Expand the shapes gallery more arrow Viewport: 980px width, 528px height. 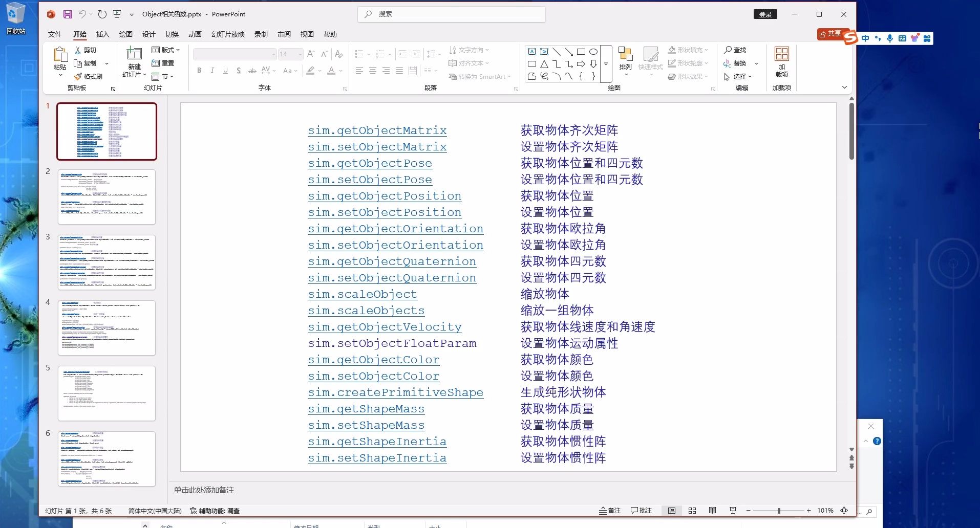606,64
